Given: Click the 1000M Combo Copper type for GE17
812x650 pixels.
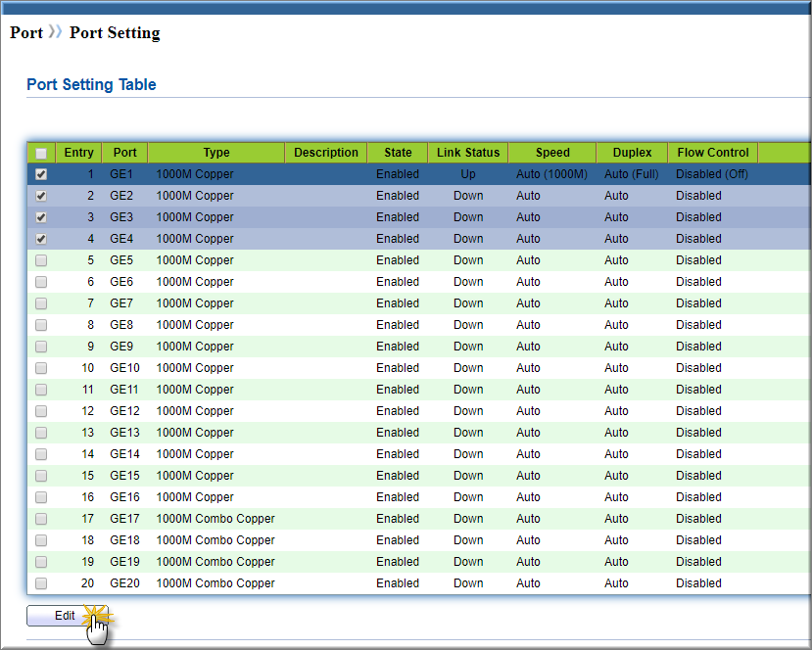Looking at the screenshot, I should coord(215,519).
